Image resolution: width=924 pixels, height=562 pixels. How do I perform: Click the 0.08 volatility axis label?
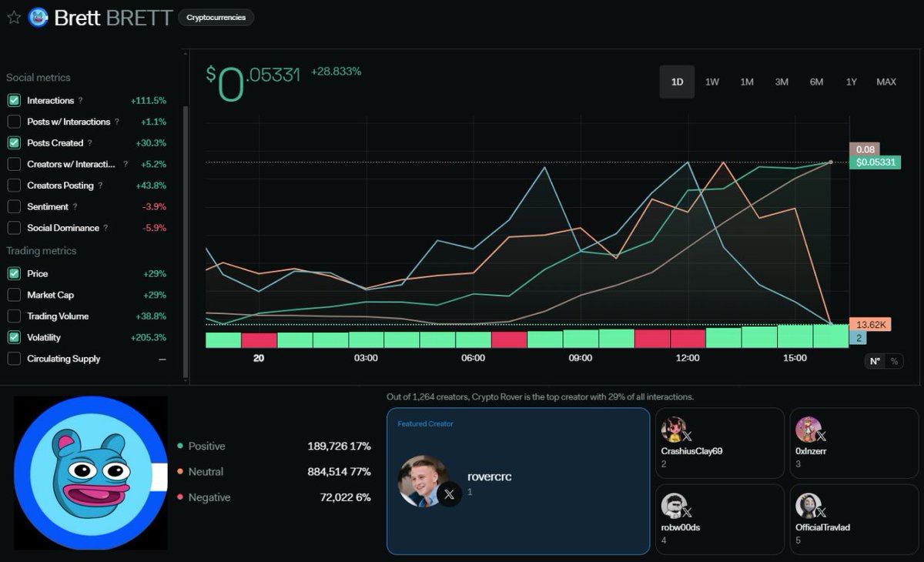tap(864, 149)
